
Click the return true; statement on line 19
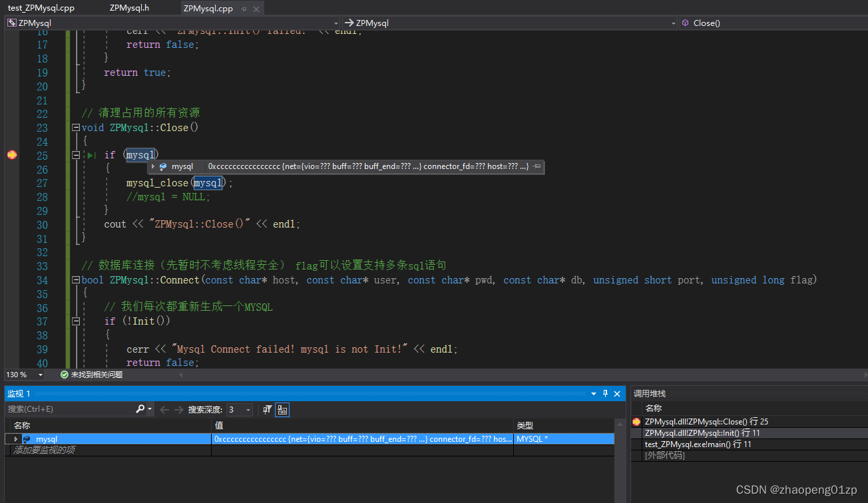(138, 73)
